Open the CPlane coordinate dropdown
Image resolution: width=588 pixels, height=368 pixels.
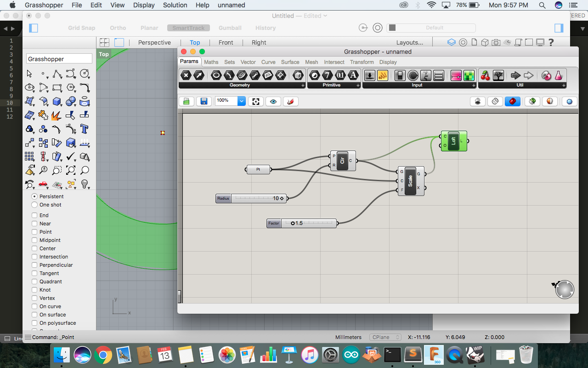click(x=385, y=337)
